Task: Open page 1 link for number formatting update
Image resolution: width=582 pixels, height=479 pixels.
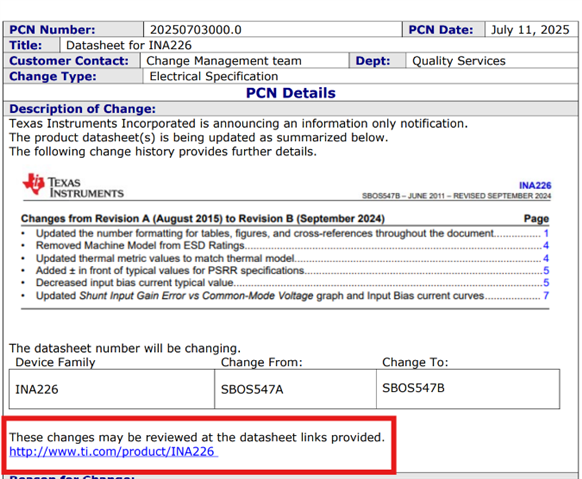Action: click(546, 233)
